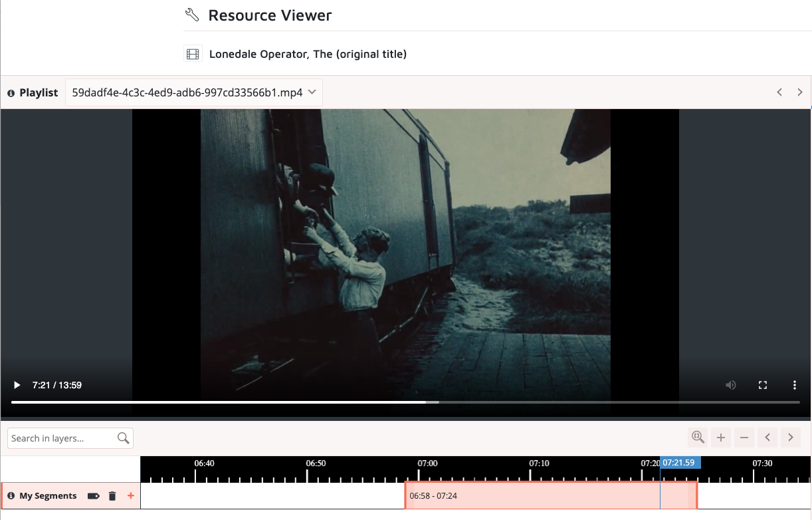Fit the timeline zoom with magnifier icon

(698, 437)
